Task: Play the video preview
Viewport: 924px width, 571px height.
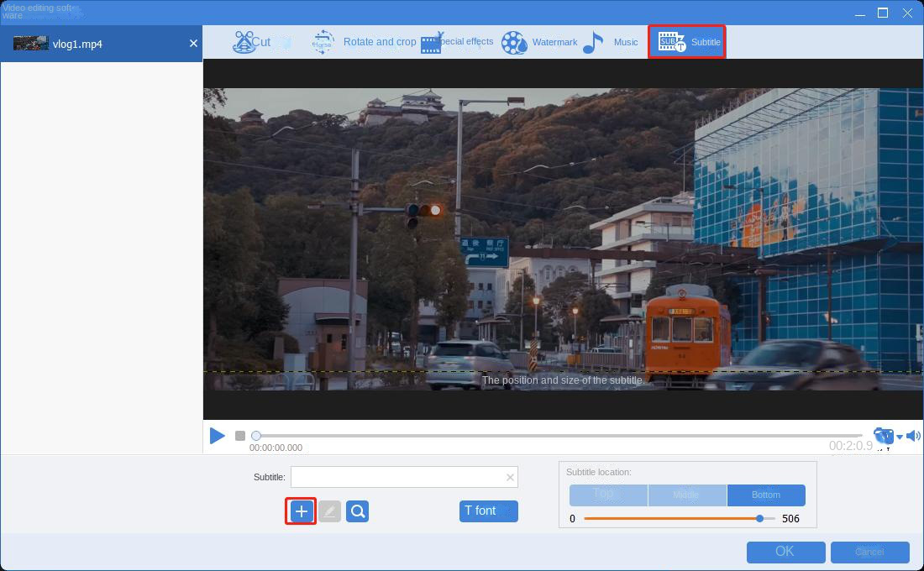Action: (218, 436)
